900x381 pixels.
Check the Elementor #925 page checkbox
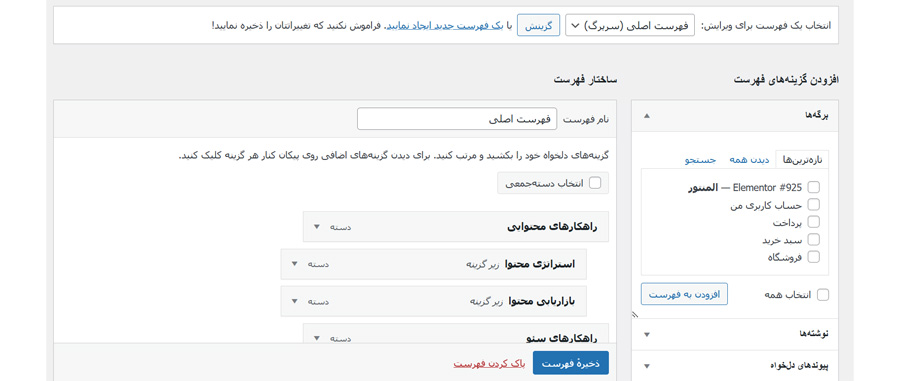813,187
